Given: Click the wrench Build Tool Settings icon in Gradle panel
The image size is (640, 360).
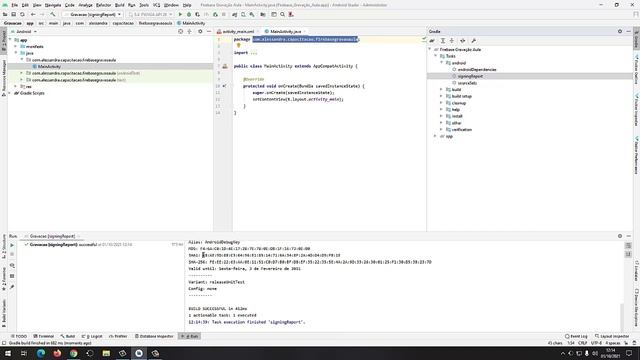Looking at the screenshot, I should pos(473,41).
